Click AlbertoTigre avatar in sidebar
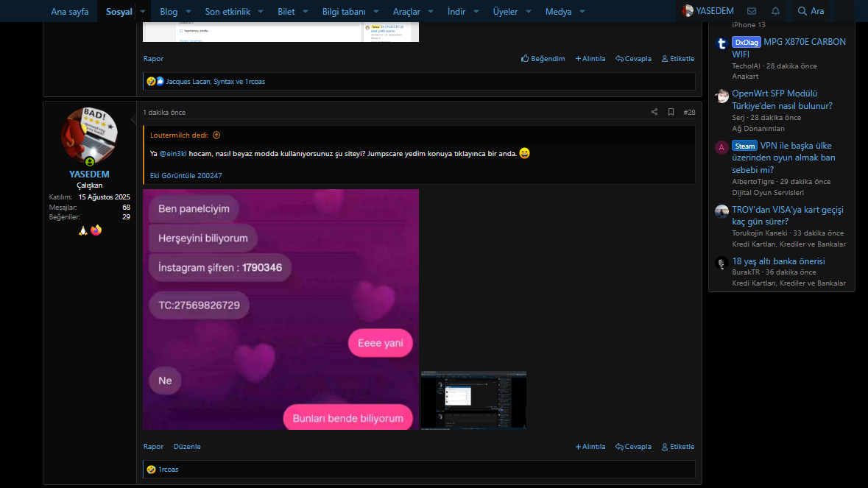The image size is (868, 488). (x=721, y=147)
